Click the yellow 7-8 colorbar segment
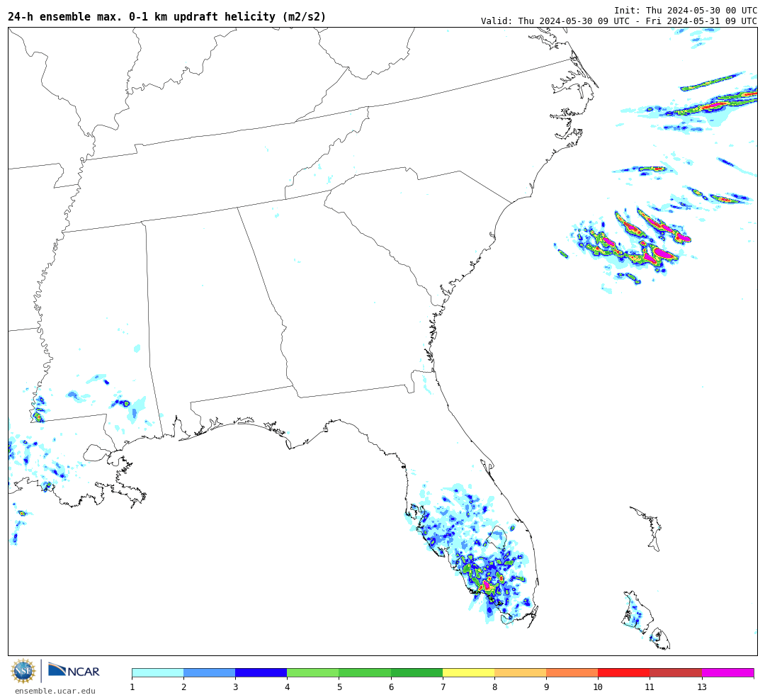 point(468,672)
